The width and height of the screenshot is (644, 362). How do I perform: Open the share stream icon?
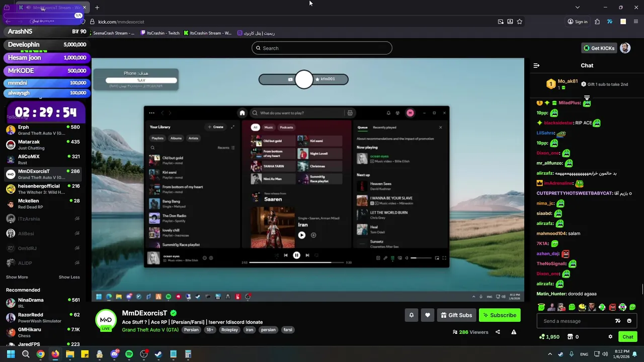pyautogui.click(x=498, y=332)
